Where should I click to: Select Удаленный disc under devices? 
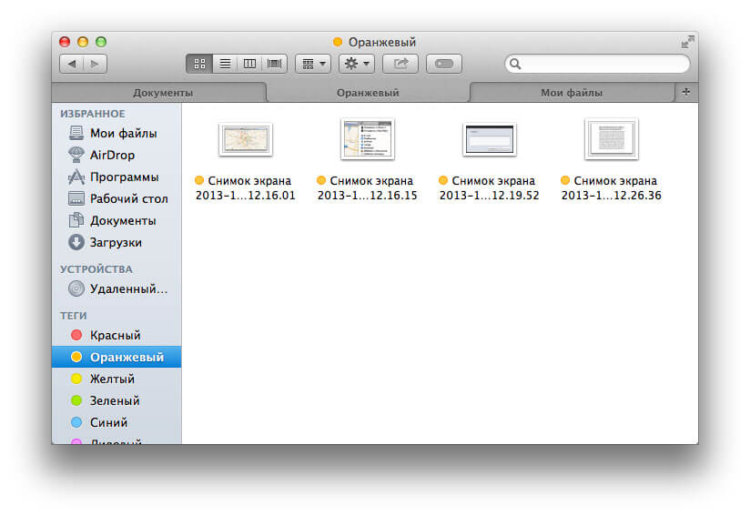[117, 289]
